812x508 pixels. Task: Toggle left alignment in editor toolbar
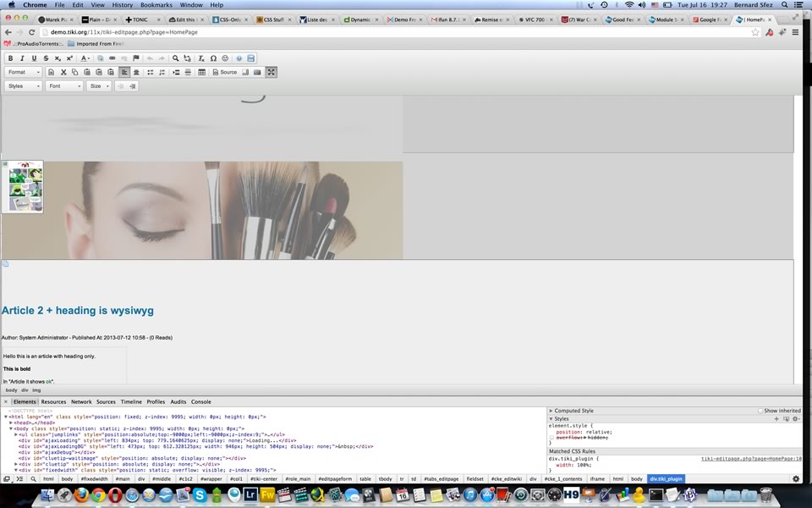[124, 72]
